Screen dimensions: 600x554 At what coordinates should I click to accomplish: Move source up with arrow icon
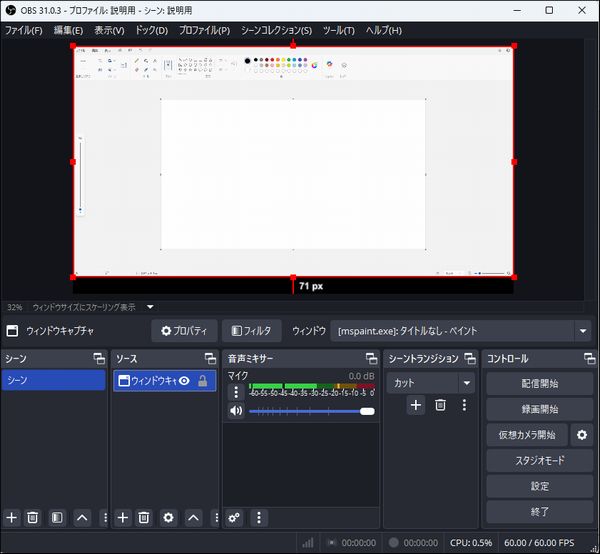(193, 518)
